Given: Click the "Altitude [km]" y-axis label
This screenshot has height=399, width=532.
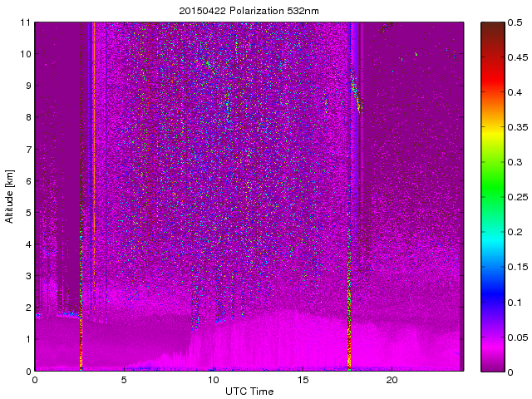Looking at the screenshot, I should [x=10, y=196].
